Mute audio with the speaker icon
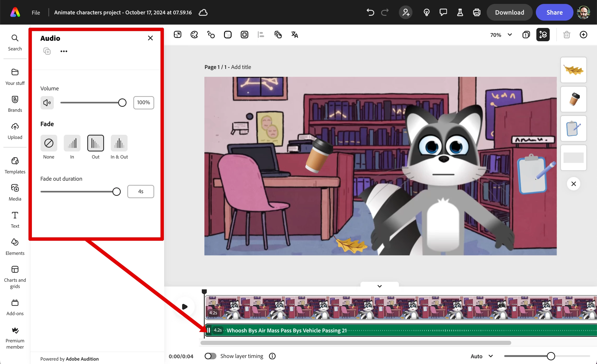 (x=47, y=103)
